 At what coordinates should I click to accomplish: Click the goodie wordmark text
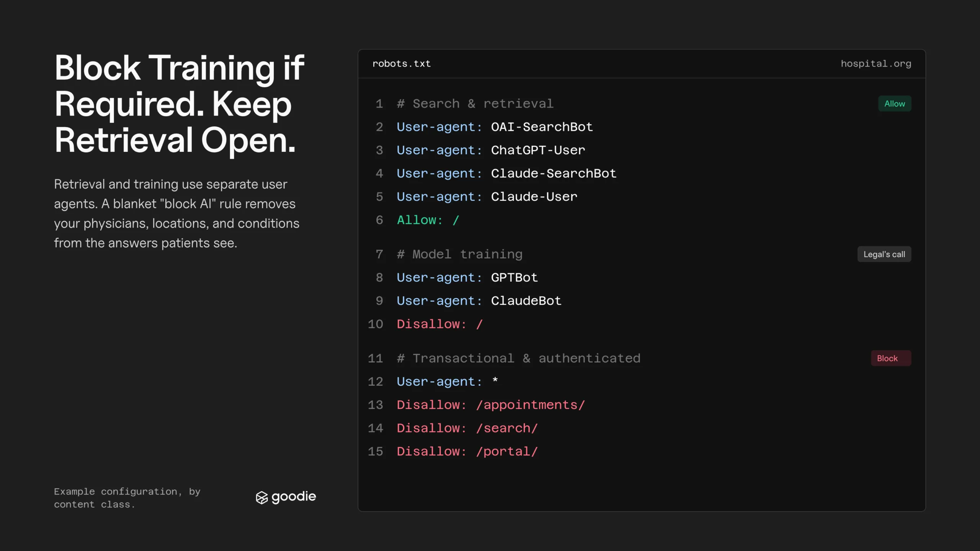[294, 497]
